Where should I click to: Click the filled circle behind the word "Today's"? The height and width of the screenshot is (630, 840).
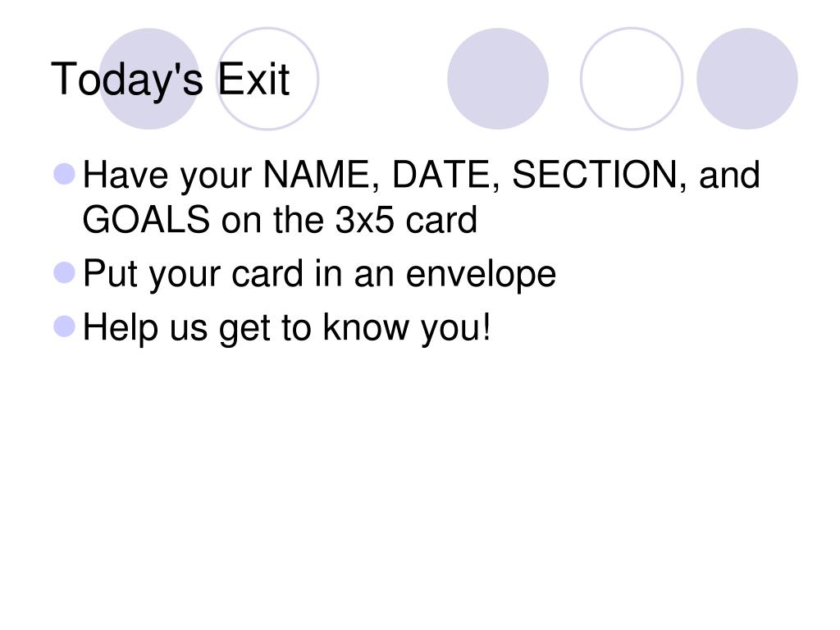[149, 79]
